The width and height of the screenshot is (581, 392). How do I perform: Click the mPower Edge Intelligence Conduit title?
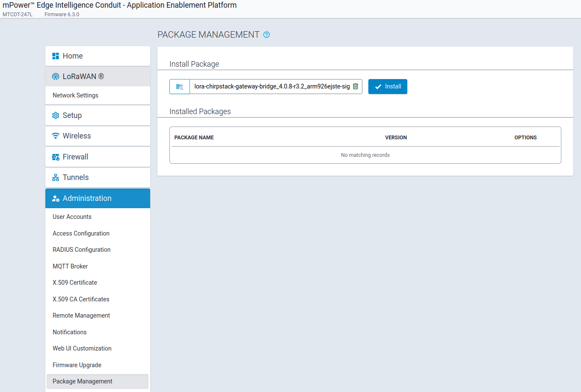[119, 5]
